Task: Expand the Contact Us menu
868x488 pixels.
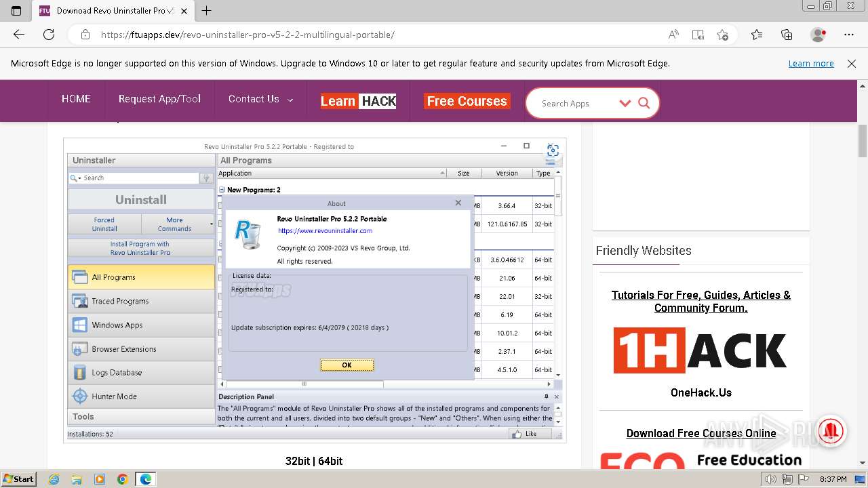Action: tap(260, 99)
